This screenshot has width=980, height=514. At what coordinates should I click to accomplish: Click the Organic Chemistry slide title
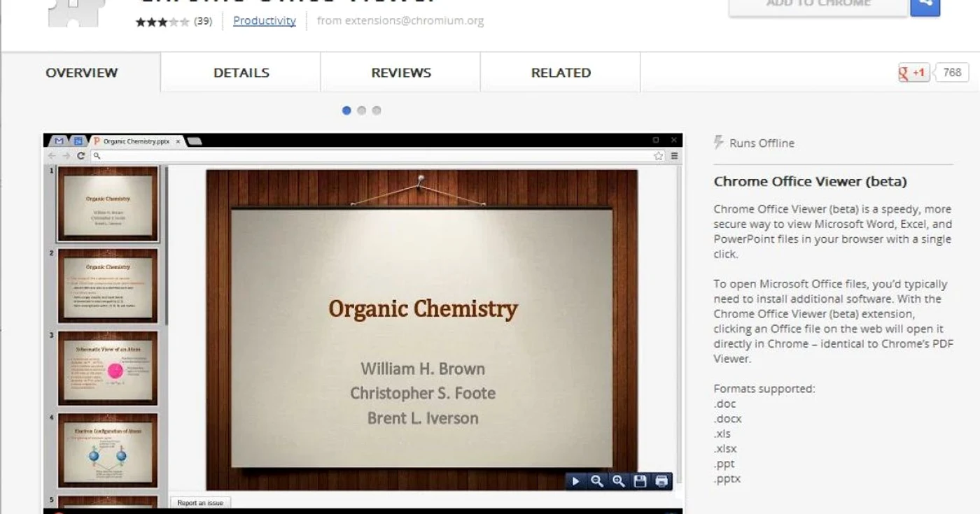click(x=423, y=308)
